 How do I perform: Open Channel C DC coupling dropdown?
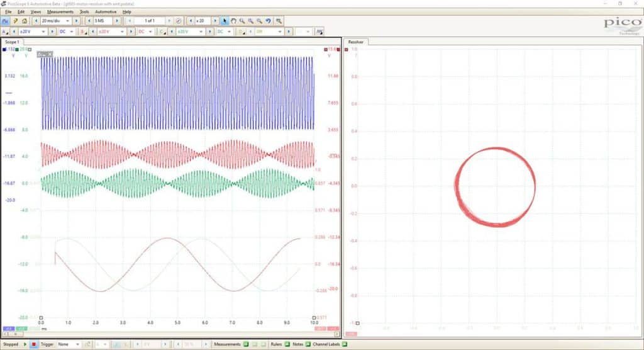225,31
